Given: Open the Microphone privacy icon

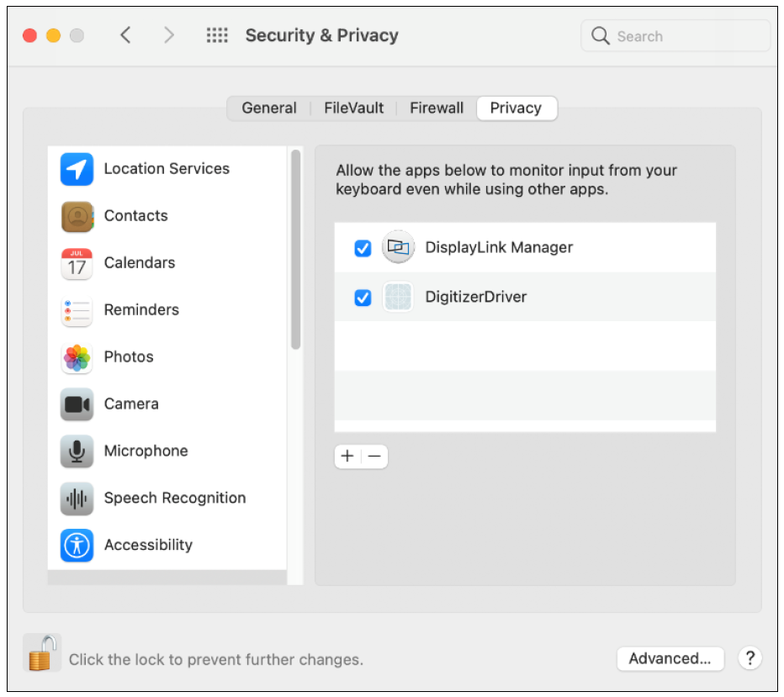Looking at the screenshot, I should coord(77,451).
